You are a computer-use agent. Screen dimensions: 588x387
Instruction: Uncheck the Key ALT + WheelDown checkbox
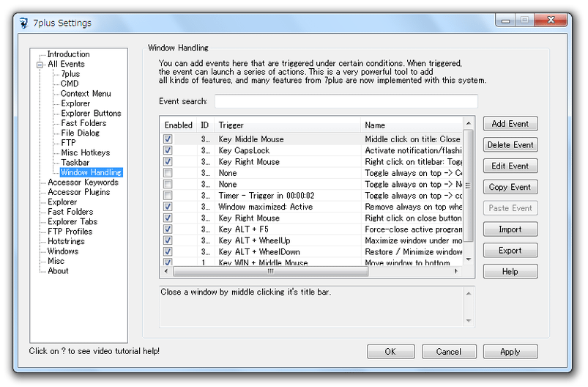point(168,252)
